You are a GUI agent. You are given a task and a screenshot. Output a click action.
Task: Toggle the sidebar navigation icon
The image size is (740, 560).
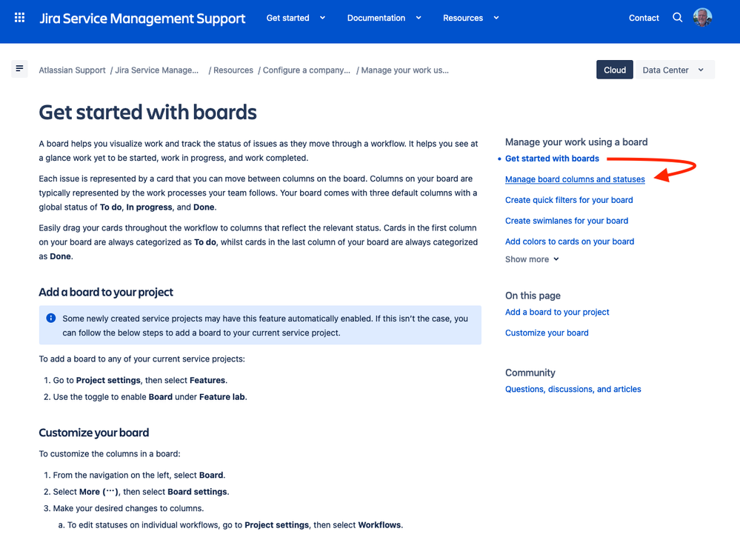19,69
